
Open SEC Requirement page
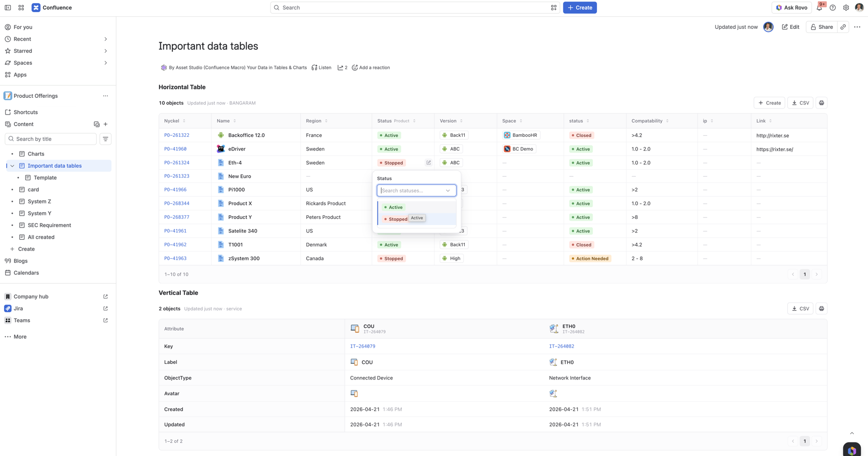(x=49, y=225)
